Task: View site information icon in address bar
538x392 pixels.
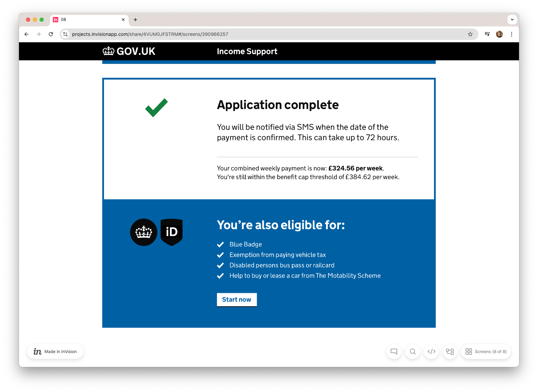Action: click(x=66, y=34)
